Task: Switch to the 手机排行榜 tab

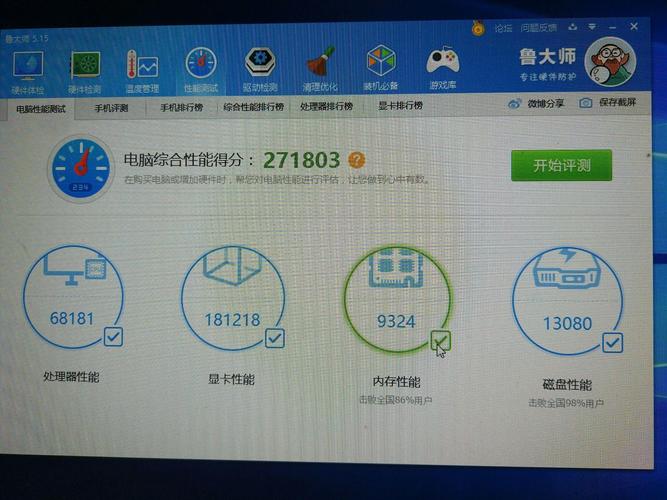Action: 181,108
